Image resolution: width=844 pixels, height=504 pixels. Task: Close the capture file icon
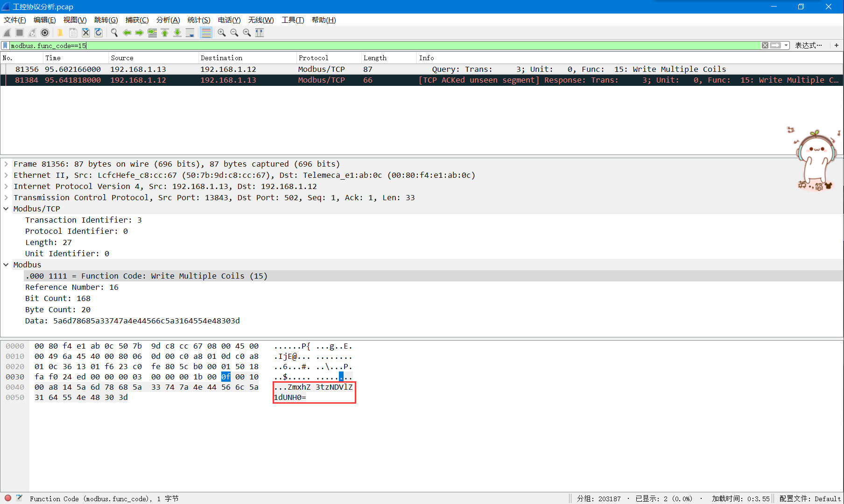pyautogui.click(x=85, y=33)
